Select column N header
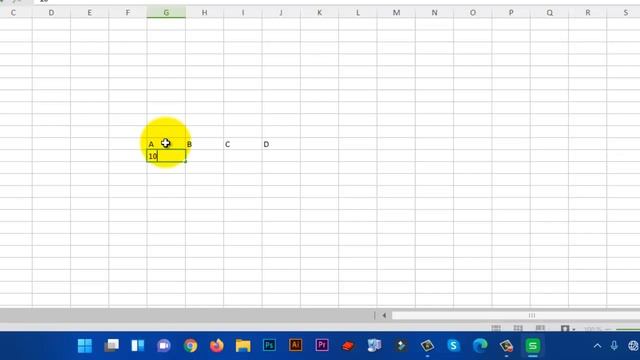The height and width of the screenshot is (360, 640). (x=434, y=13)
